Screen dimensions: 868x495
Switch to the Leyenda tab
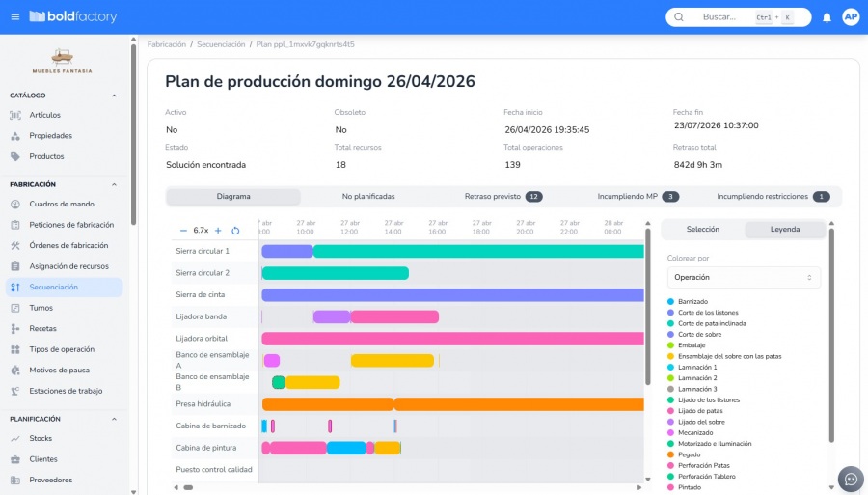click(x=785, y=230)
